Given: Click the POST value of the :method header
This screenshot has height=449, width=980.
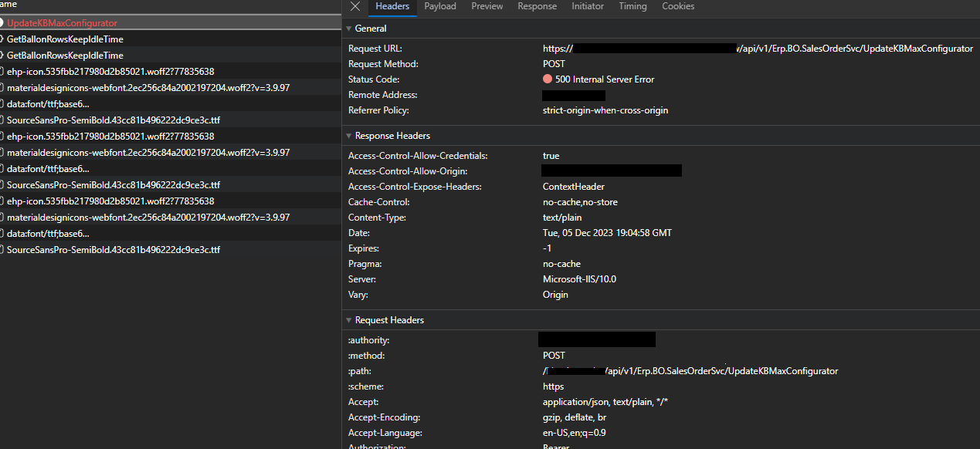Looking at the screenshot, I should (554, 356).
